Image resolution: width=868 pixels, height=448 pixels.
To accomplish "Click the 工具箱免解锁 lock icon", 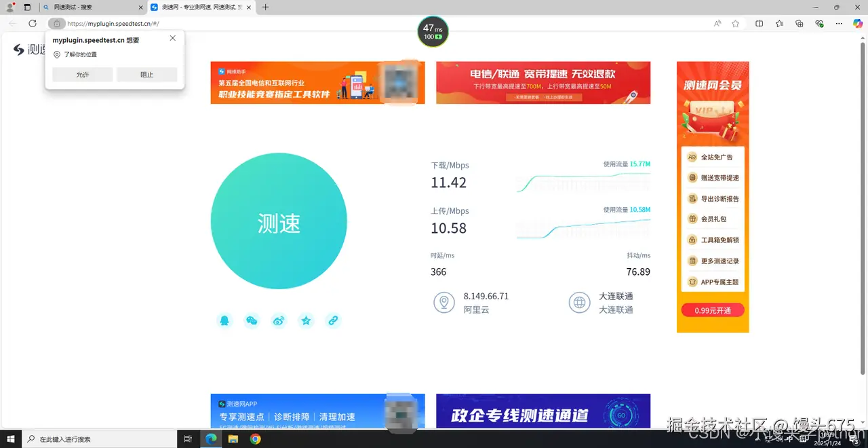I will (x=691, y=240).
